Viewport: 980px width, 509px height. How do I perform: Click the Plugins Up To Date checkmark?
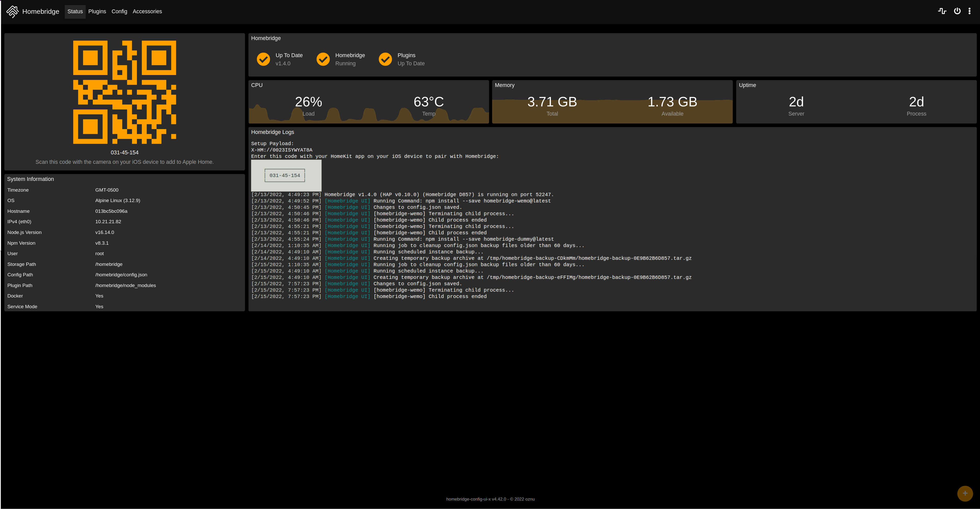point(385,59)
